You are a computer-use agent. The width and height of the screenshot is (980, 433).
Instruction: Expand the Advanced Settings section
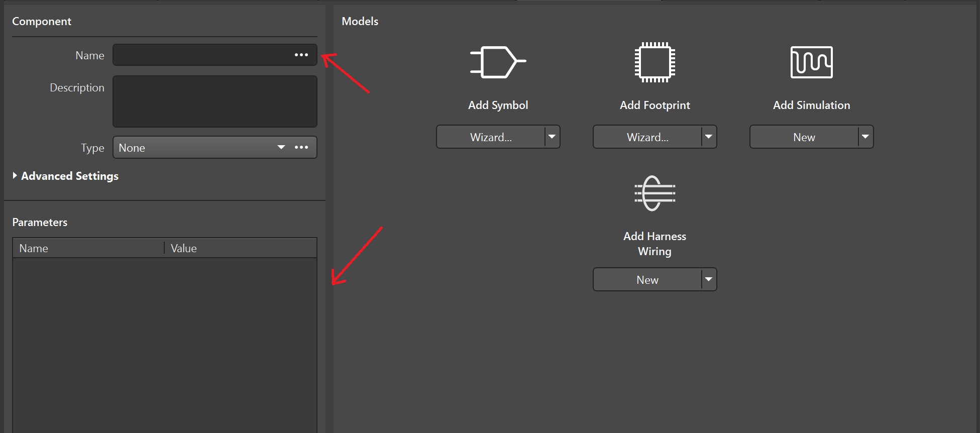pyautogui.click(x=65, y=176)
